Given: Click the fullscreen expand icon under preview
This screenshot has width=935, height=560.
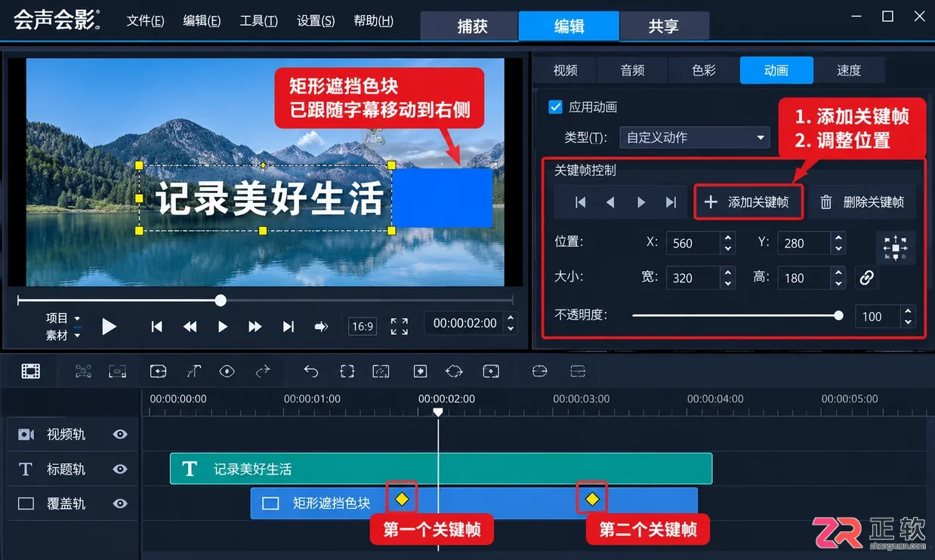Looking at the screenshot, I should [400, 326].
